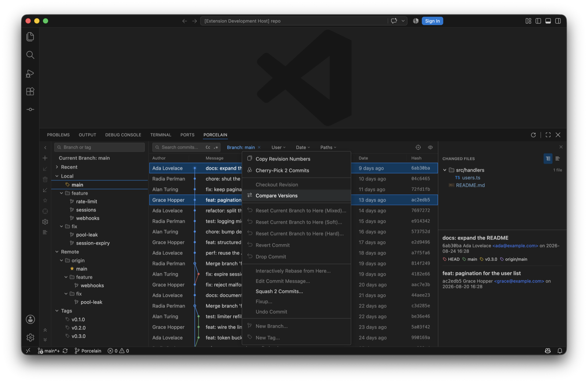Collapse the branch sidebar with back chevron

(x=45, y=148)
